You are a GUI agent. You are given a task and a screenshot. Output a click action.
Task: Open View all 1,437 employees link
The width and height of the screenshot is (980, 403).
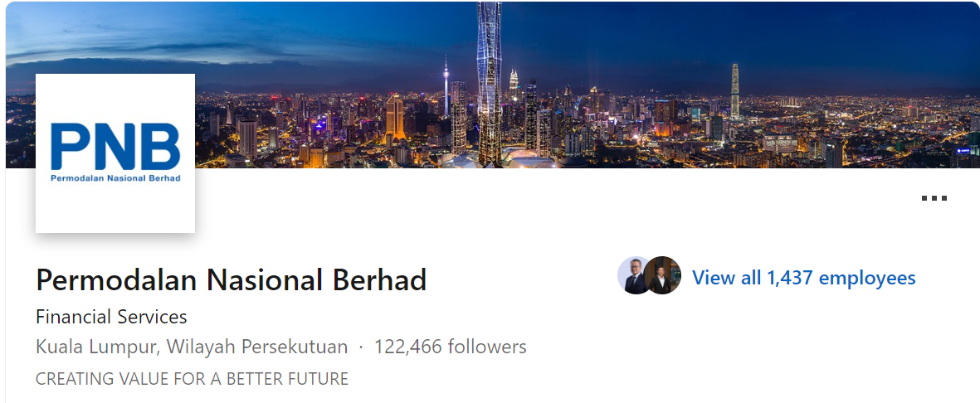(x=804, y=278)
